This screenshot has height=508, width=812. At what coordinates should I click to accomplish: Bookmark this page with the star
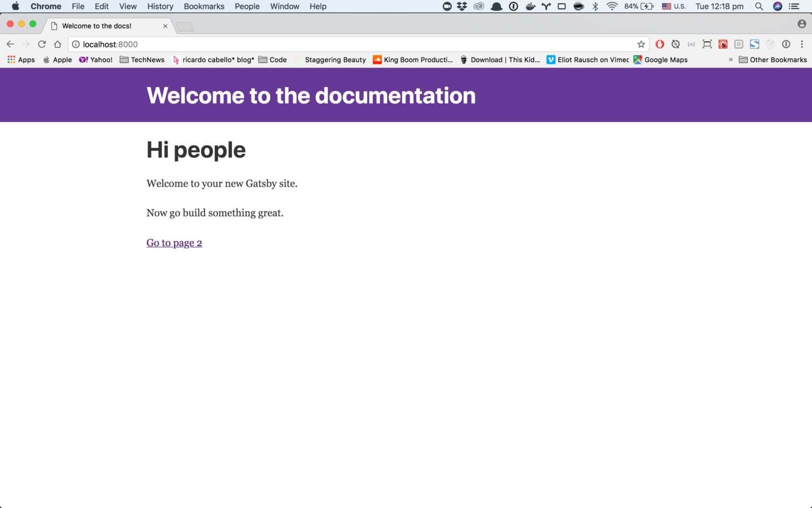641,44
